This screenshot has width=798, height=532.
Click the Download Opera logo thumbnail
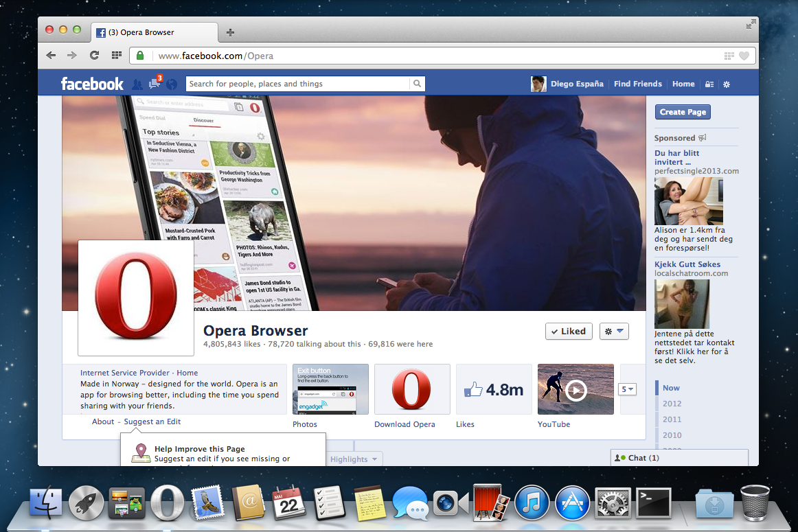tap(412, 389)
